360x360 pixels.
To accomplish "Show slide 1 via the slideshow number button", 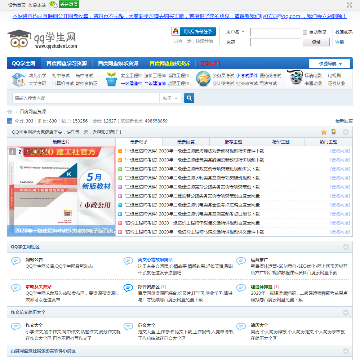I will pos(12,152).
